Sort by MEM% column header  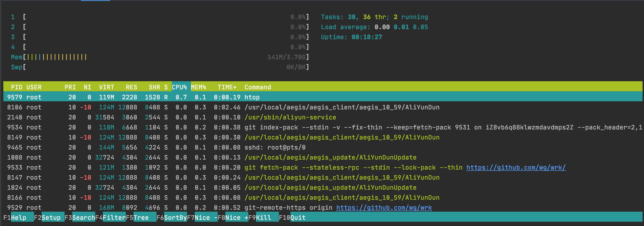click(x=199, y=87)
